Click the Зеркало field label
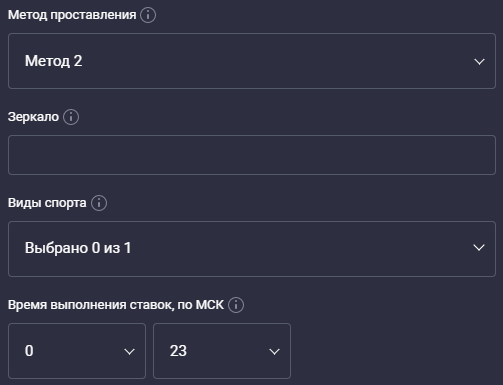This screenshot has height=385, width=503. [x=33, y=117]
